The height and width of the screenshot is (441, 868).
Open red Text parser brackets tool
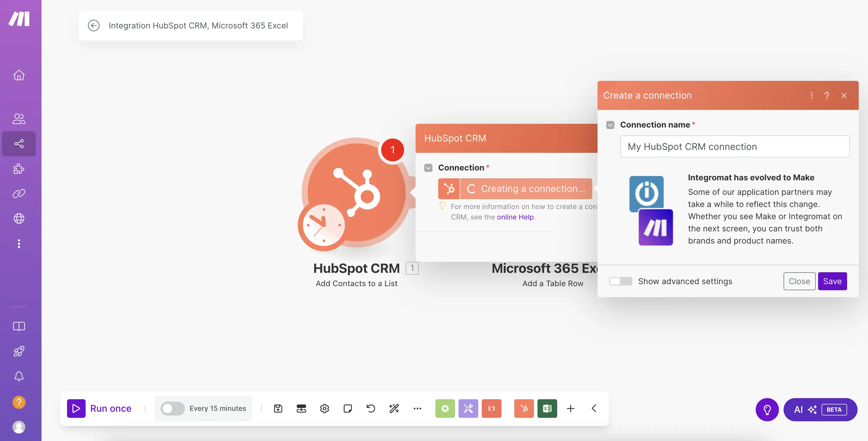[491, 408]
